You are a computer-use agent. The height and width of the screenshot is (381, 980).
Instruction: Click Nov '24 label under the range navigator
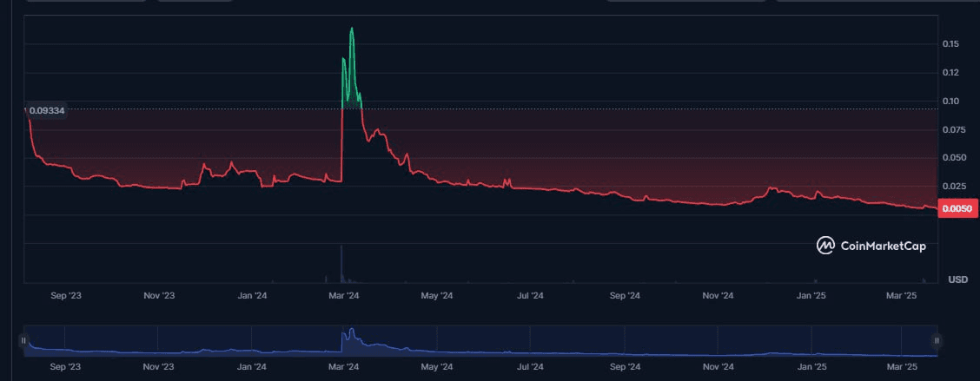[x=718, y=368]
